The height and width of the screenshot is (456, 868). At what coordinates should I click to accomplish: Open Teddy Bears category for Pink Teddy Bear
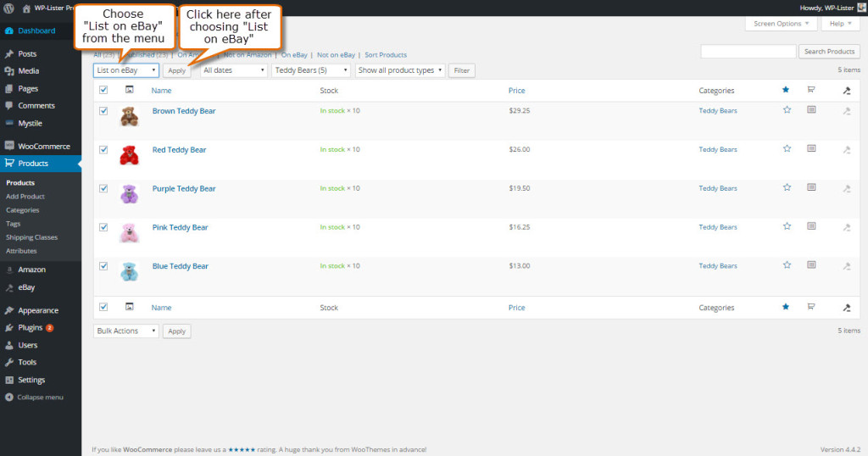point(717,227)
